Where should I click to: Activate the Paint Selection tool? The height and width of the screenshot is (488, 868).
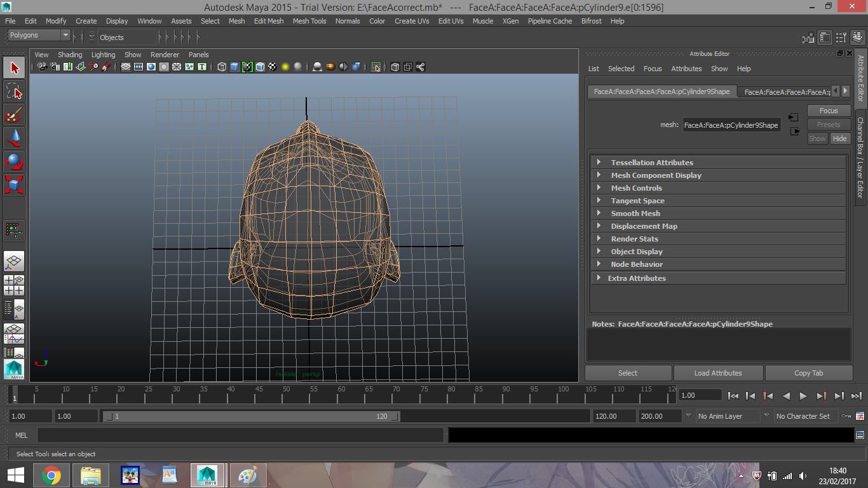pos(14,115)
